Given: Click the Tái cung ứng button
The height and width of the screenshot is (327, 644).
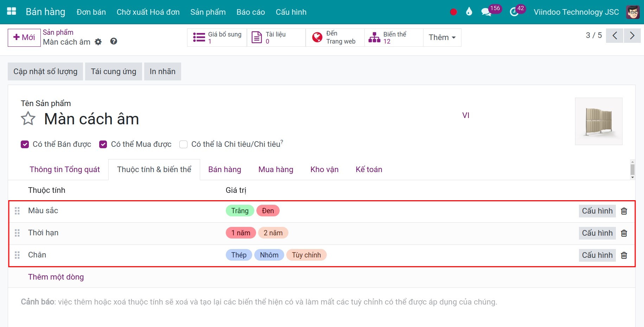Looking at the screenshot, I should pos(114,72).
